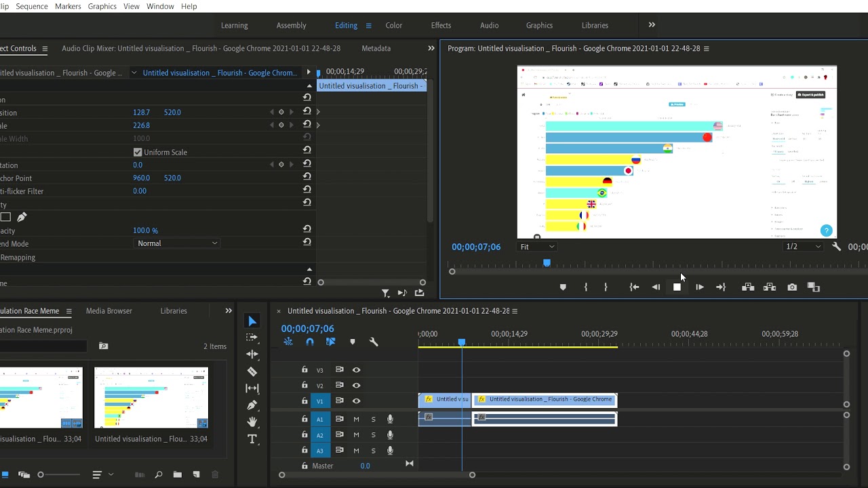Viewport: 868px width, 488px height.
Task: Add a marker from the timeline header
Action: 353,342
